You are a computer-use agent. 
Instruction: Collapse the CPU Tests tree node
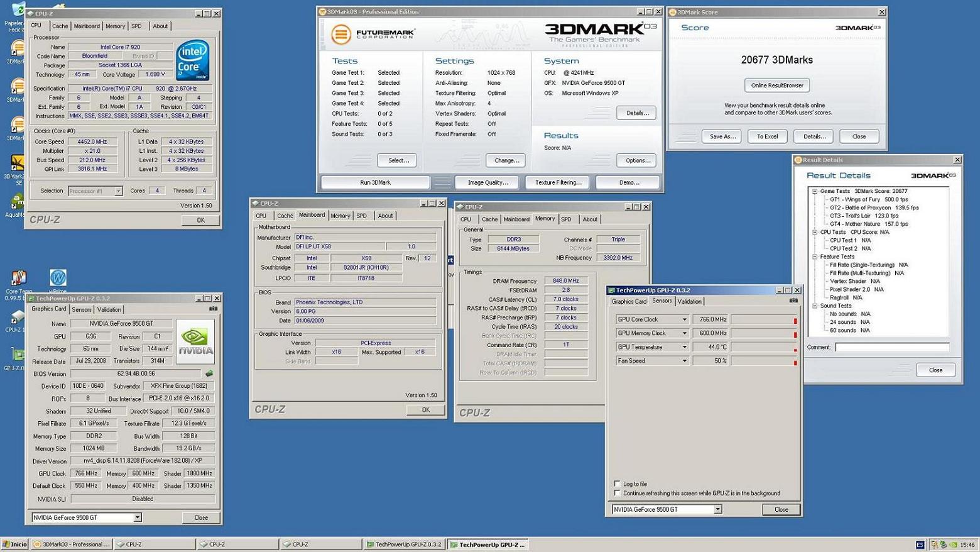815,232
